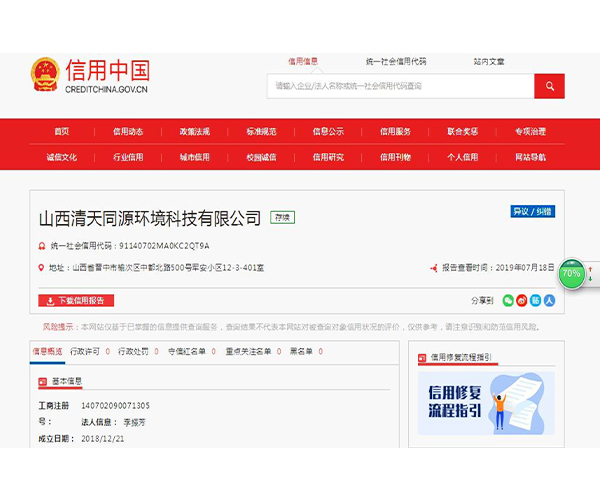Click the CREDITCHINA.GOV.CN site title

tap(106, 90)
